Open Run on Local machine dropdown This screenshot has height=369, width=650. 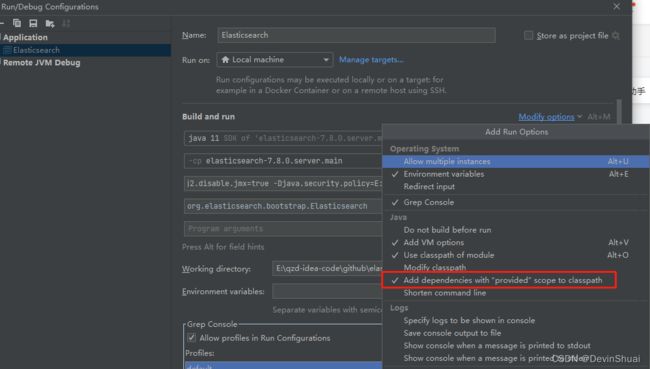pyautogui.click(x=274, y=60)
